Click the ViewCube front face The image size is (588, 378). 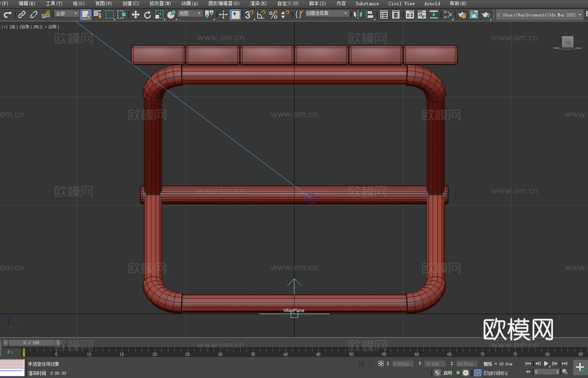coord(568,42)
